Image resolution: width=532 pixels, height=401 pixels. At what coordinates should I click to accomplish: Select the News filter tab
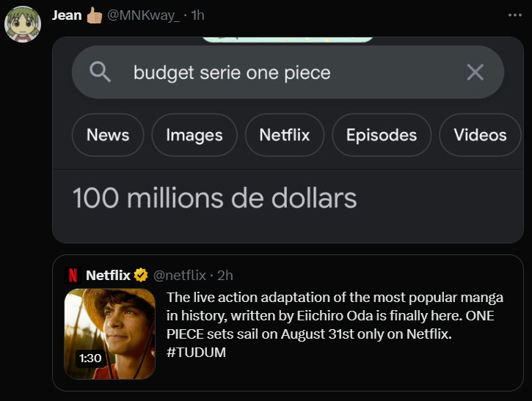[x=108, y=135]
